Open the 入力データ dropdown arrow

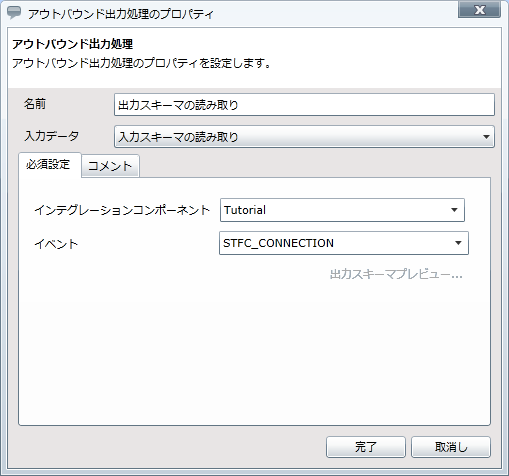coord(486,137)
